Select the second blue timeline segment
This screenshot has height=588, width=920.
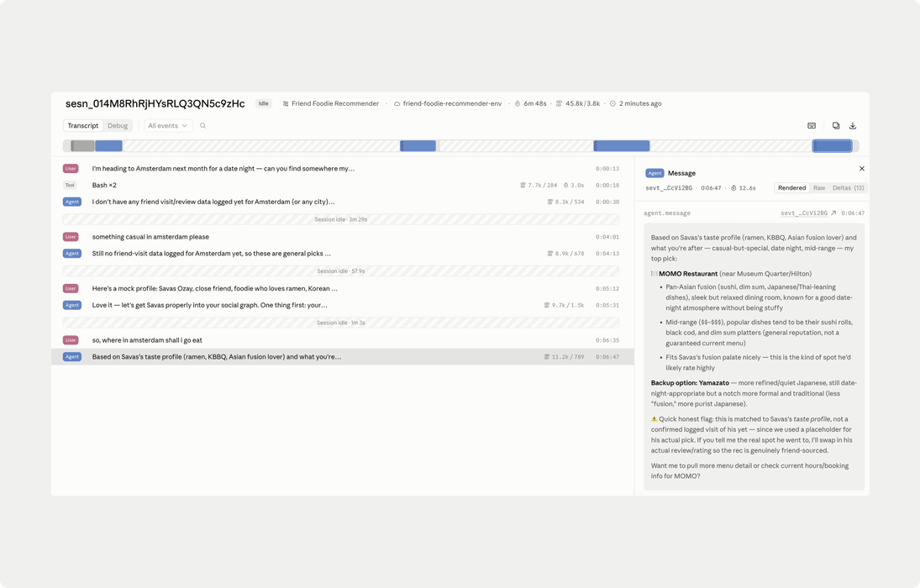point(418,145)
